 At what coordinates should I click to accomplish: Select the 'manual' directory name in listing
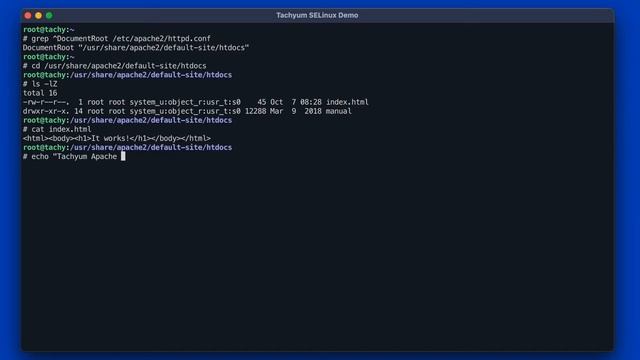click(338, 111)
